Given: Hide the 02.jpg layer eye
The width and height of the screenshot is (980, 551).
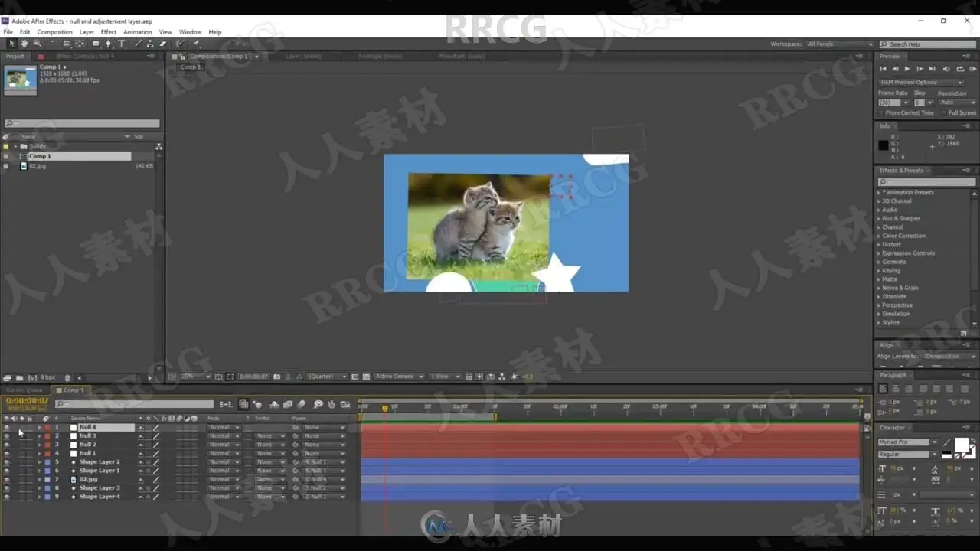Looking at the screenshot, I should click(7, 480).
